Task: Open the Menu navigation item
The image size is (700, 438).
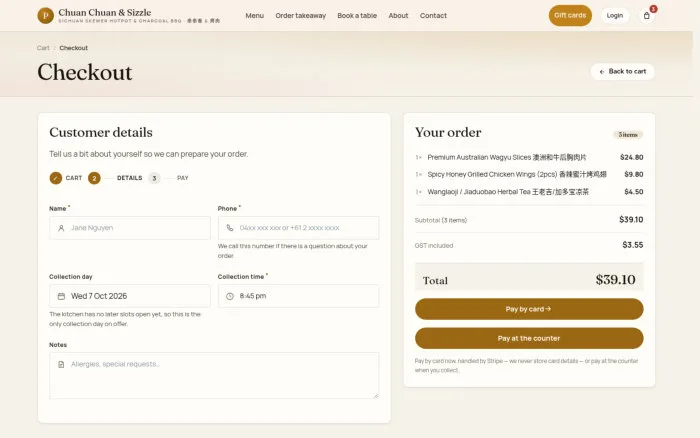Action: click(254, 16)
